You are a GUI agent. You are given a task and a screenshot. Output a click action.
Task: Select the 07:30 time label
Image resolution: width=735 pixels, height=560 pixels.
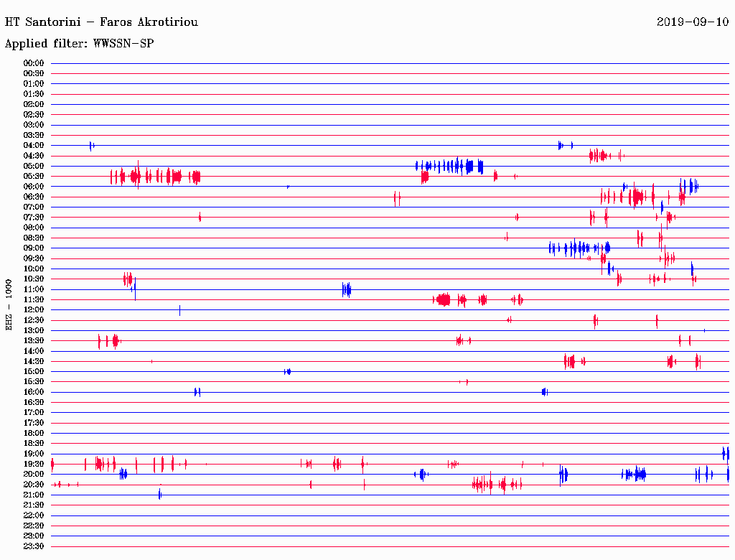click(33, 217)
